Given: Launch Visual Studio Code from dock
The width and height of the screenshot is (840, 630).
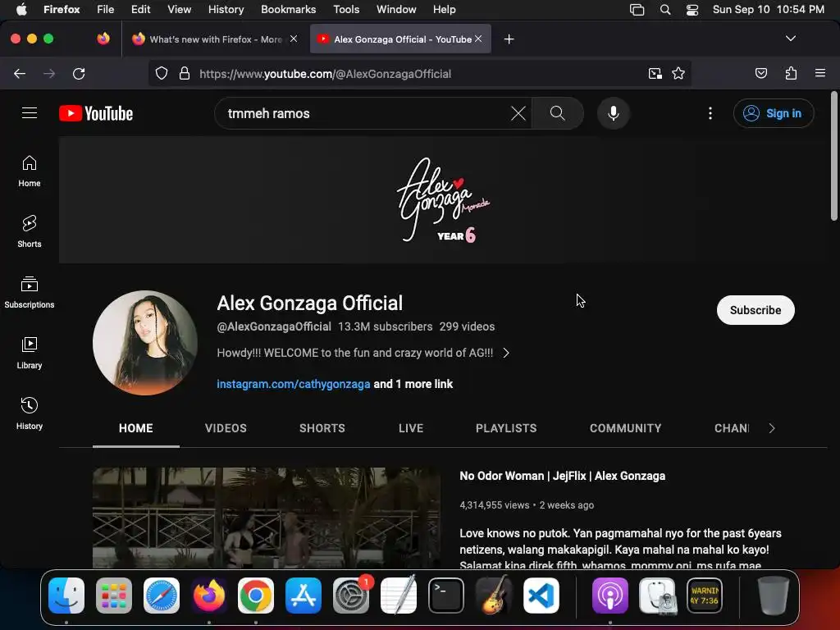Looking at the screenshot, I should click(x=541, y=596).
